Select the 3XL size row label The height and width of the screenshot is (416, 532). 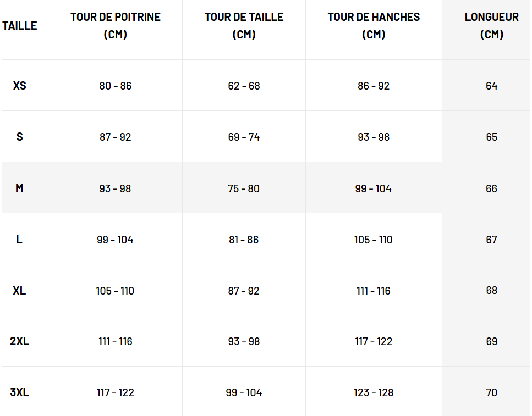point(20,392)
